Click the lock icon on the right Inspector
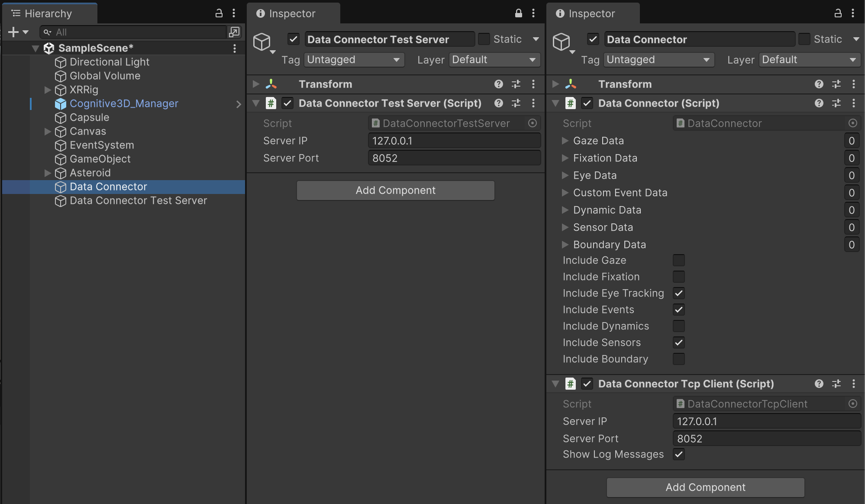The image size is (865, 504). pyautogui.click(x=838, y=13)
